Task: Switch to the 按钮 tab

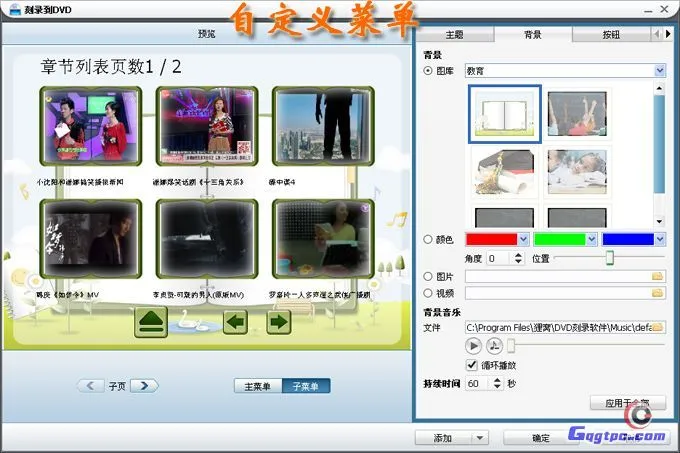Action: point(610,34)
